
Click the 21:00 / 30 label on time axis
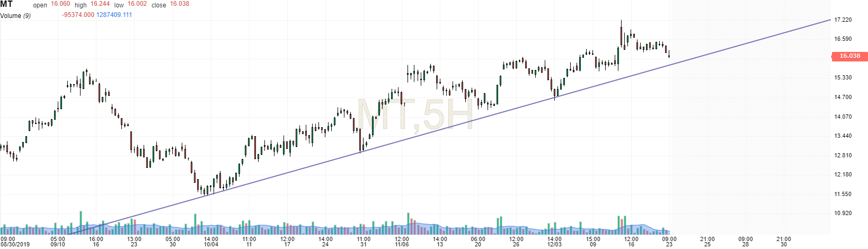tap(783, 242)
